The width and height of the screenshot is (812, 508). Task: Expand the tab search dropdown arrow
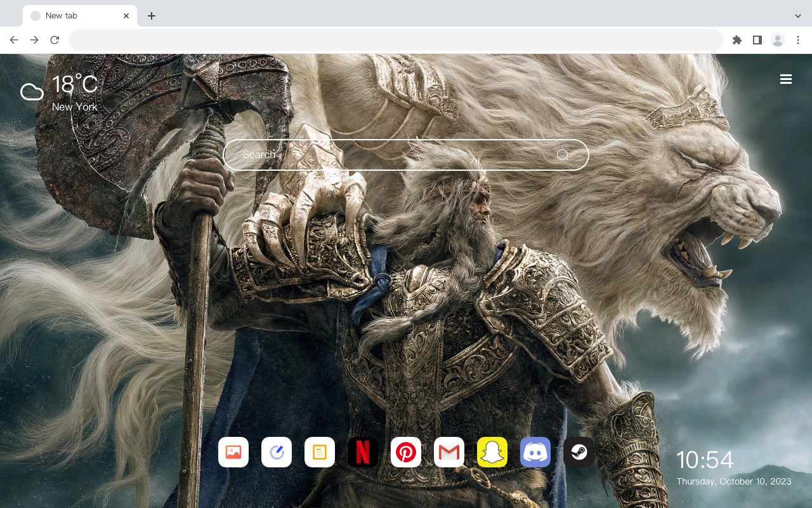pyautogui.click(x=798, y=16)
